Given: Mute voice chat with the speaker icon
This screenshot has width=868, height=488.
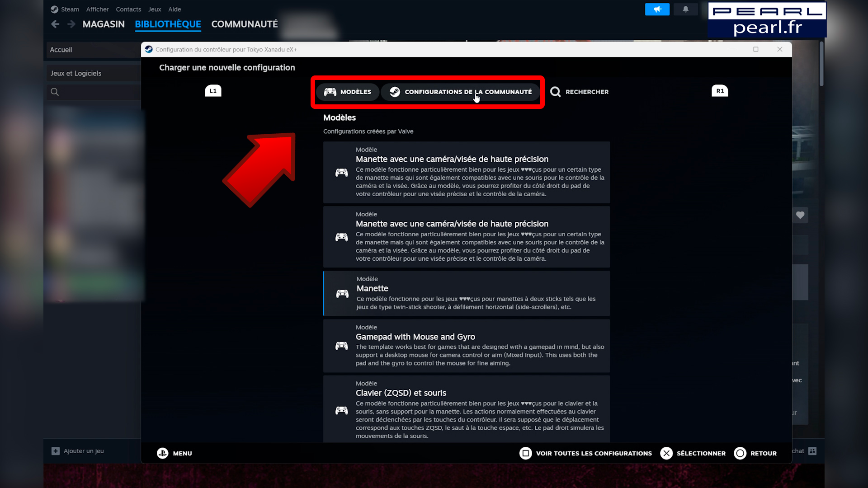Looking at the screenshot, I should pos(657,9).
